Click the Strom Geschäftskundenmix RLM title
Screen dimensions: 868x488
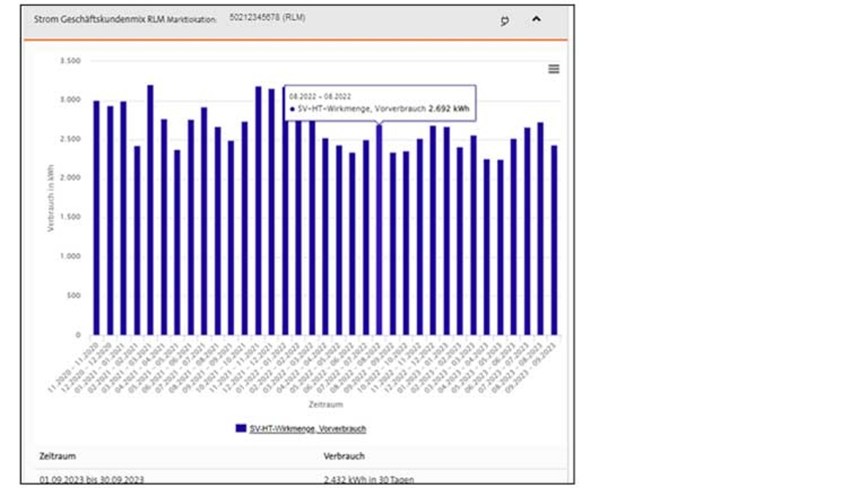pos(94,19)
